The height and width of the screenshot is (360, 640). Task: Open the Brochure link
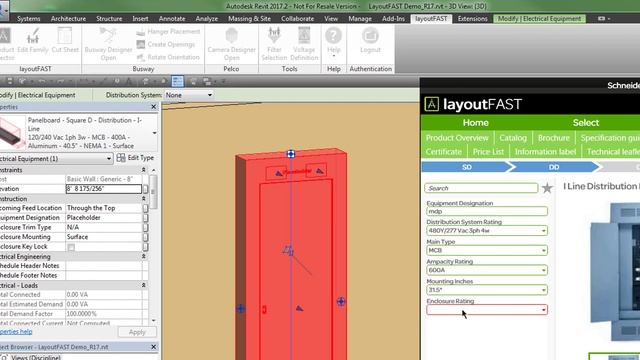tap(553, 138)
